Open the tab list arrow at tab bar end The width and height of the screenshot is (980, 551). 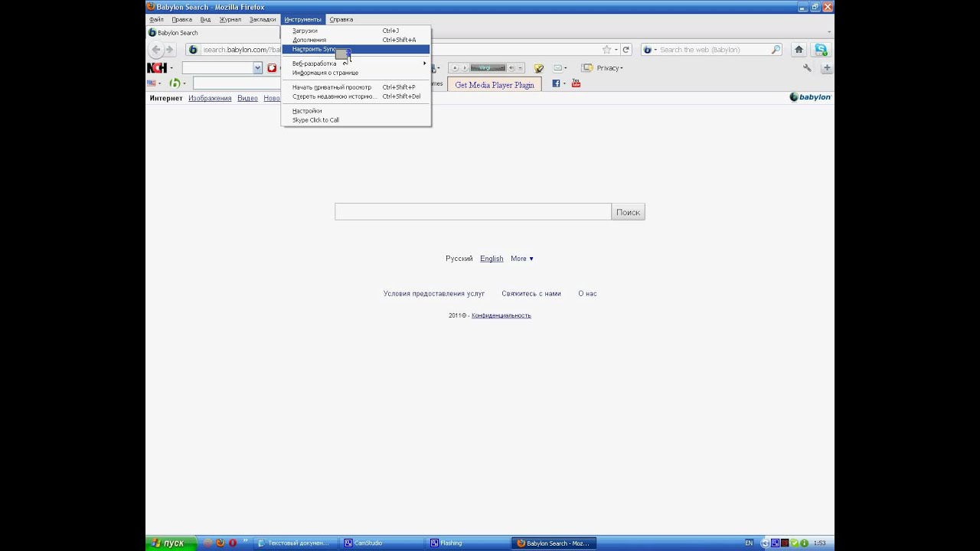tap(829, 33)
